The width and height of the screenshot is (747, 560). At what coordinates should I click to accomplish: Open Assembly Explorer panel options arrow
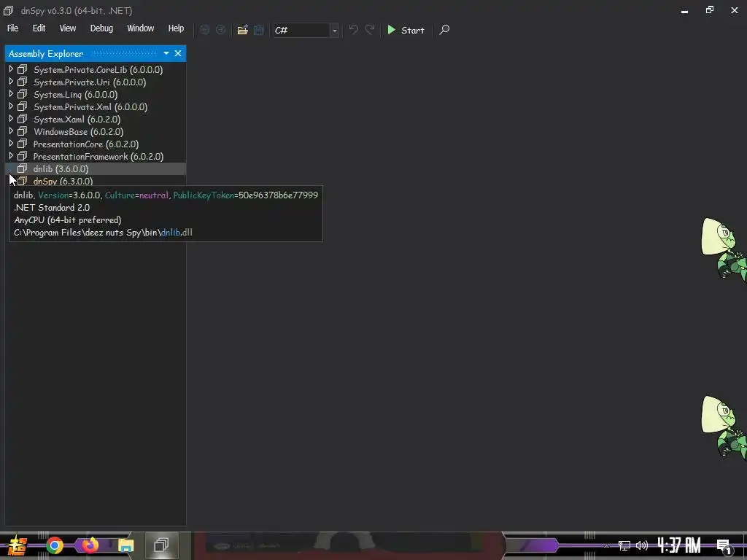(166, 53)
